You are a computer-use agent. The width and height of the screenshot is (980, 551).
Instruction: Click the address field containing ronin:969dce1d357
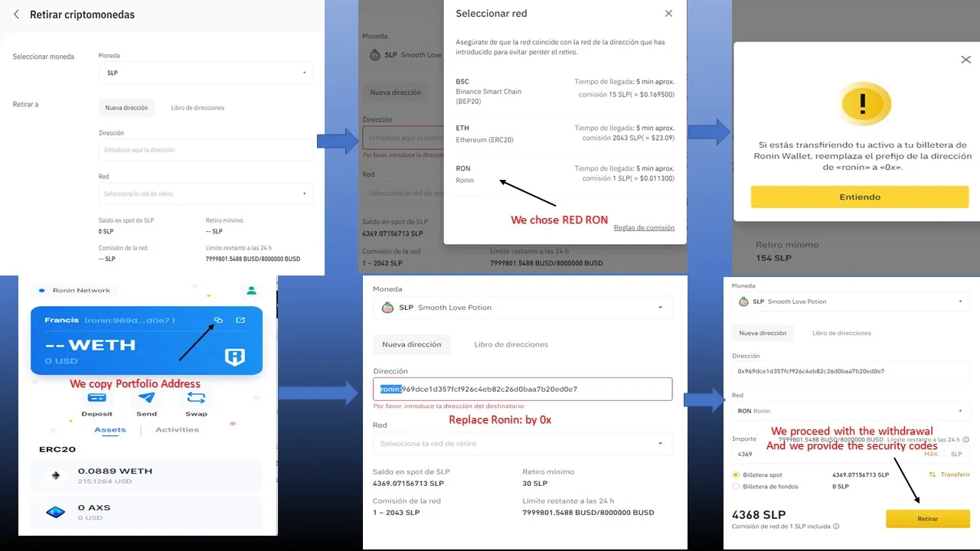click(x=522, y=389)
